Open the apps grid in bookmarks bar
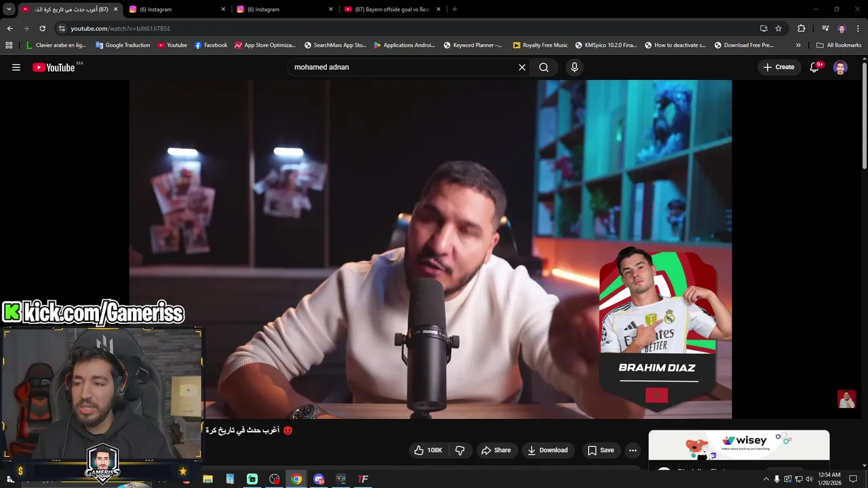868x488 pixels. [9, 45]
